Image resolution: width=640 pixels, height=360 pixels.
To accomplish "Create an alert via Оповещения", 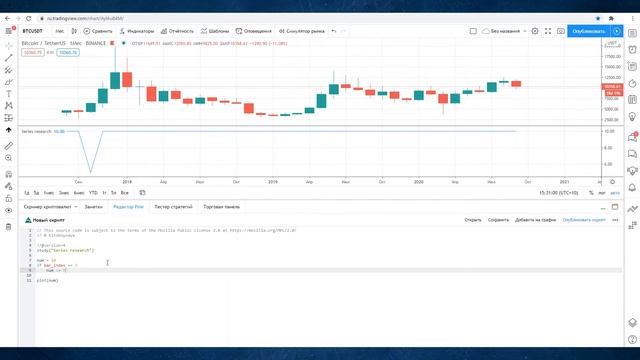I will tap(253, 31).
